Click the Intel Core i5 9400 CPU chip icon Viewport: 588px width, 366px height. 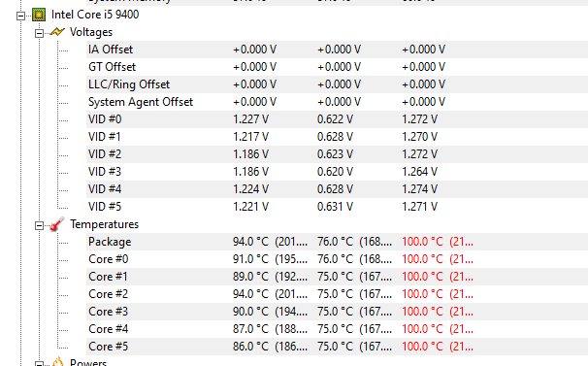[x=39, y=15]
